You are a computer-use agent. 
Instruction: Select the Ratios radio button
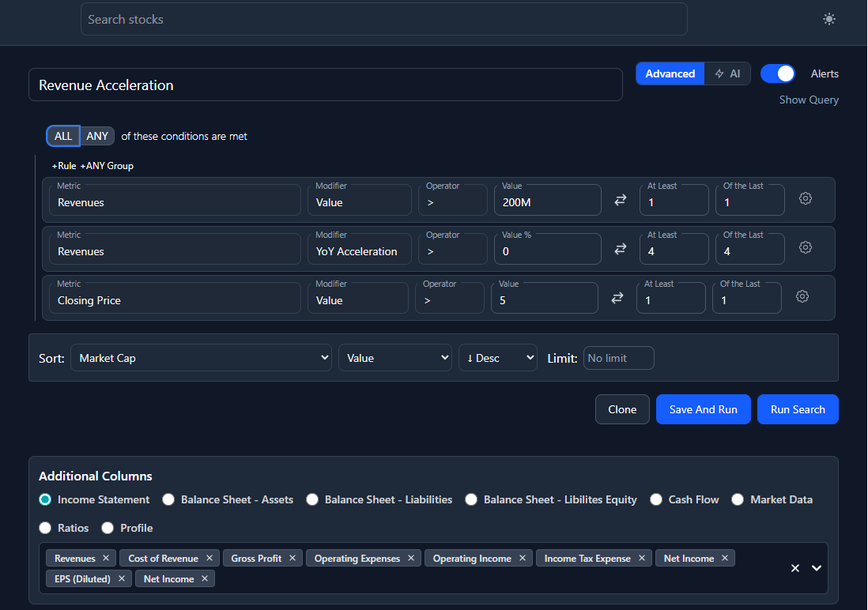pos(45,528)
